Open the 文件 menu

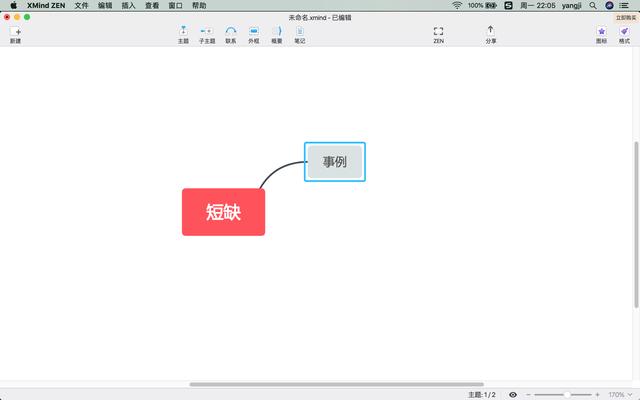(x=81, y=5)
